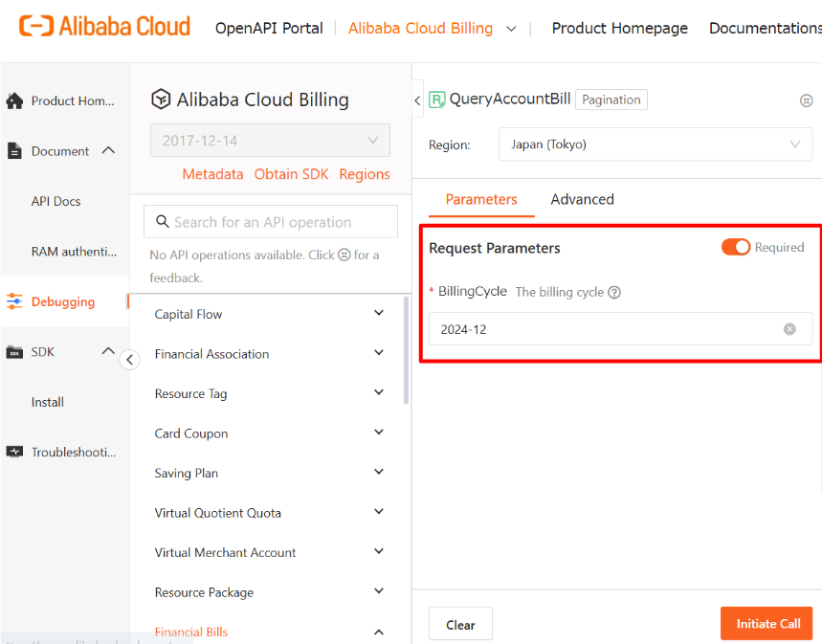The width and height of the screenshot is (822, 644).
Task: Click the Document page icon
Action: (14, 150)
